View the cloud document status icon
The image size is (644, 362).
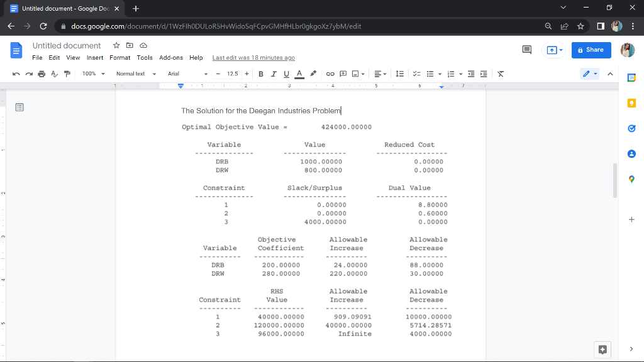pyautogui.click(x=143, y=45)
